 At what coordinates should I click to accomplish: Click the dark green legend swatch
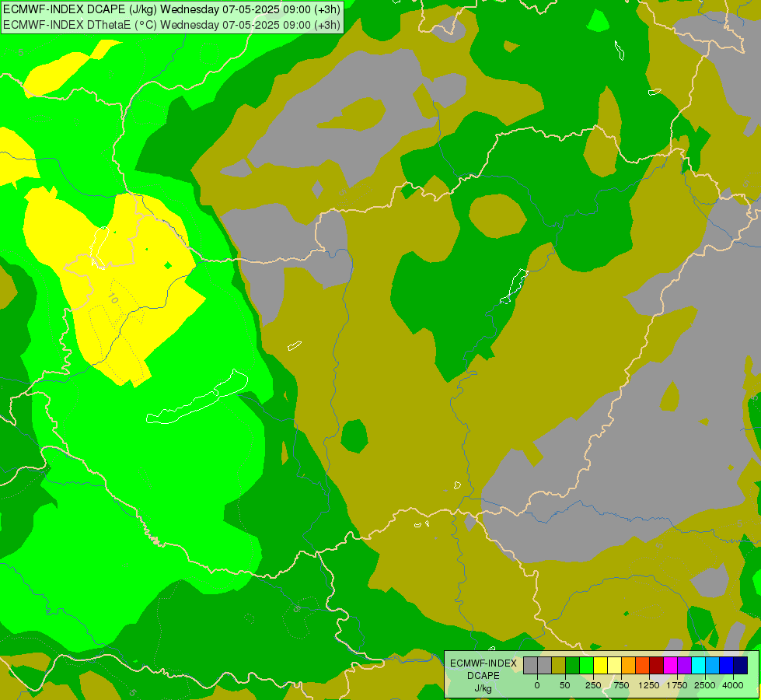coord(573,666)
